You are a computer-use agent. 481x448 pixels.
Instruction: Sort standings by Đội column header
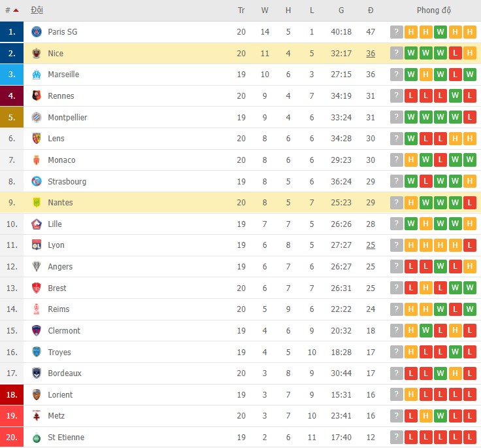37,10
